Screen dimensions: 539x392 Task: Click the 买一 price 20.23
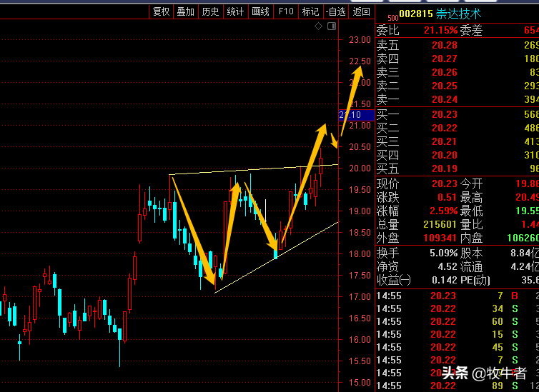[x=445, y=114]
